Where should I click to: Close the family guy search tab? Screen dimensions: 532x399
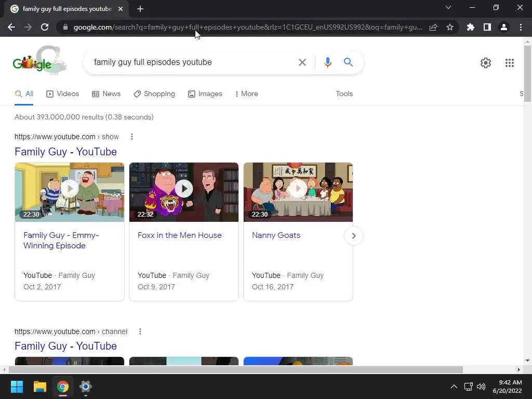coord(121,9)
